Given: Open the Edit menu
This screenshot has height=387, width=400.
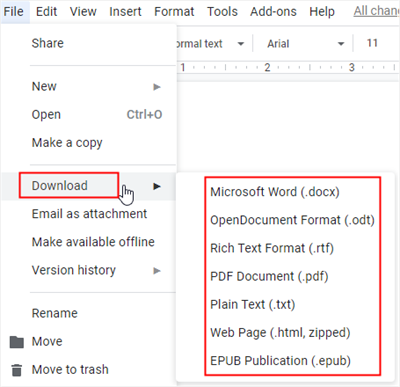Looking at the screenshot, I should point(47,12).
